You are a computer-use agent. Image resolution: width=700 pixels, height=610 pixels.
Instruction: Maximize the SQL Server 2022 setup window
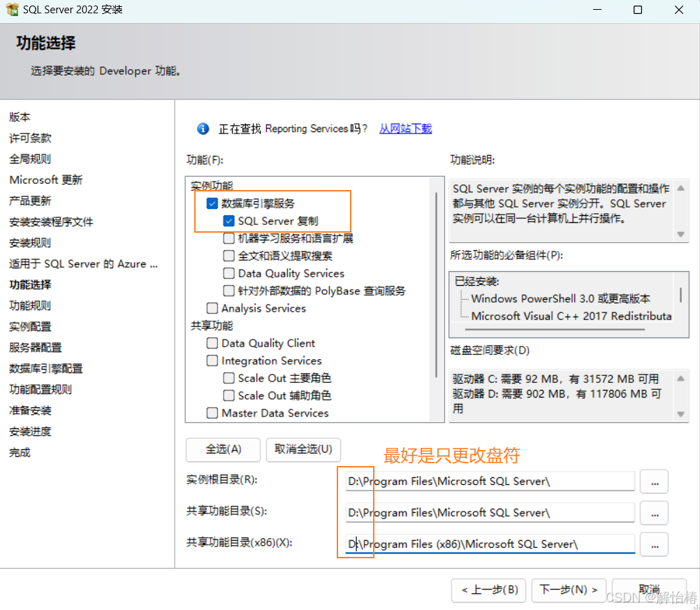pos(638,9)
